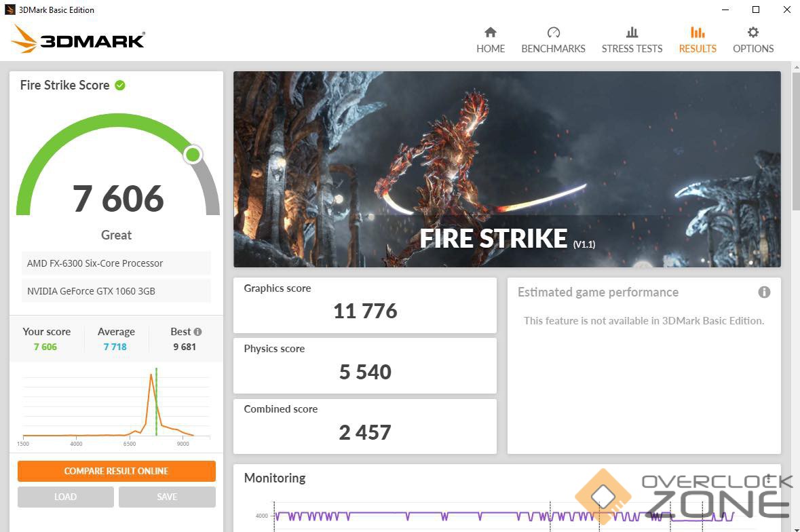
Task: Select the Results tab
Action: pyautogui.click(x=698, y=40)
